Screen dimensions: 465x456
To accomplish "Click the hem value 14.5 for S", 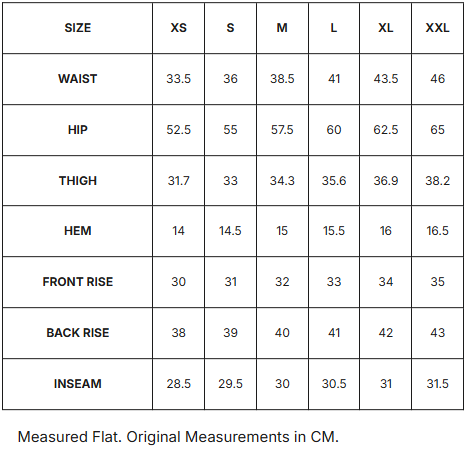I will coord(230,231).
